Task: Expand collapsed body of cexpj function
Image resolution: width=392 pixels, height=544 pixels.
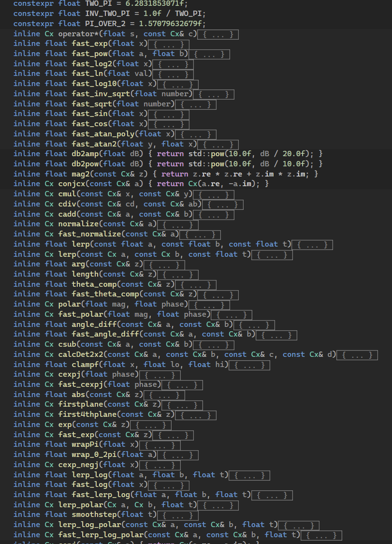Action: pos(160,375)
